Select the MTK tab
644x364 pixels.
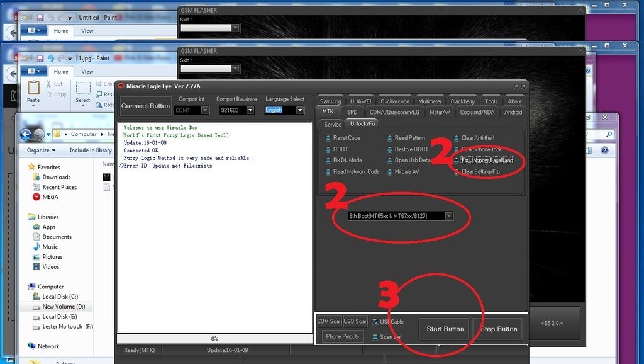(x=328, y=111)
